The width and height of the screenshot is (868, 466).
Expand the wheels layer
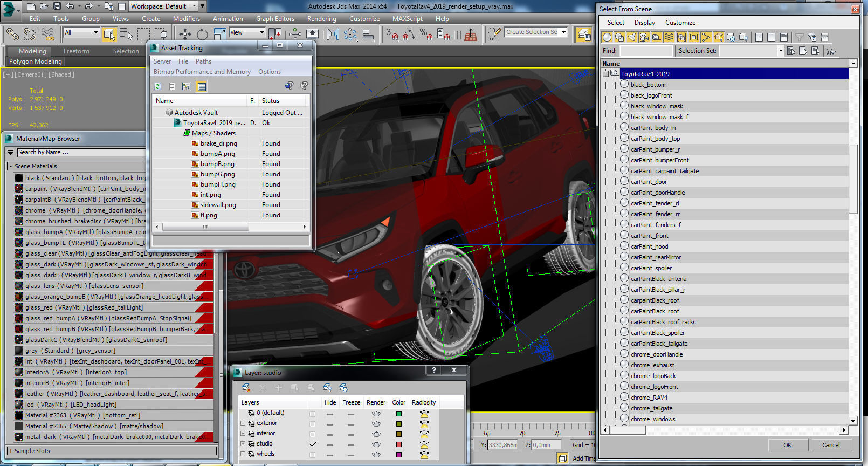pyautogui.click(x=243, y=454)
